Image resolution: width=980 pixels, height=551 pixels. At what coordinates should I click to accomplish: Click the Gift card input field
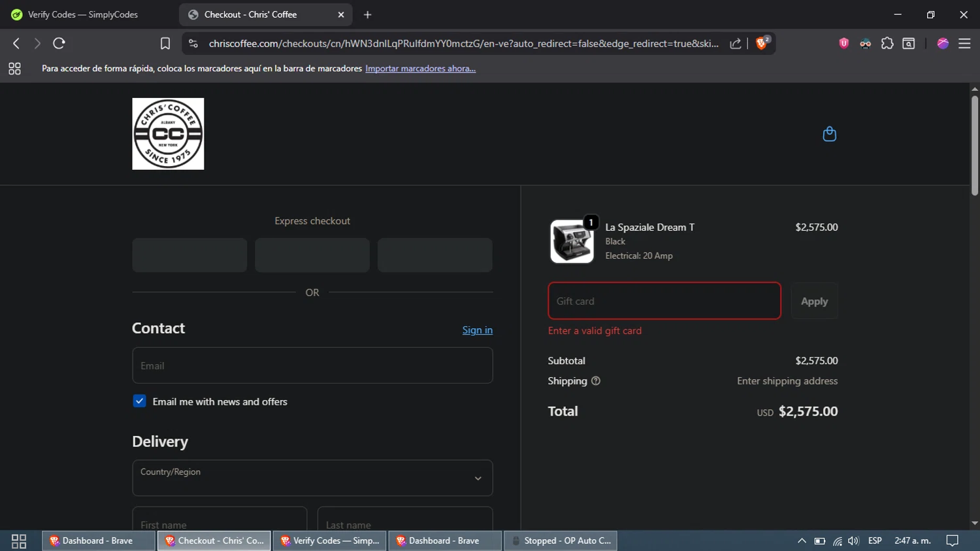point(664,301)
